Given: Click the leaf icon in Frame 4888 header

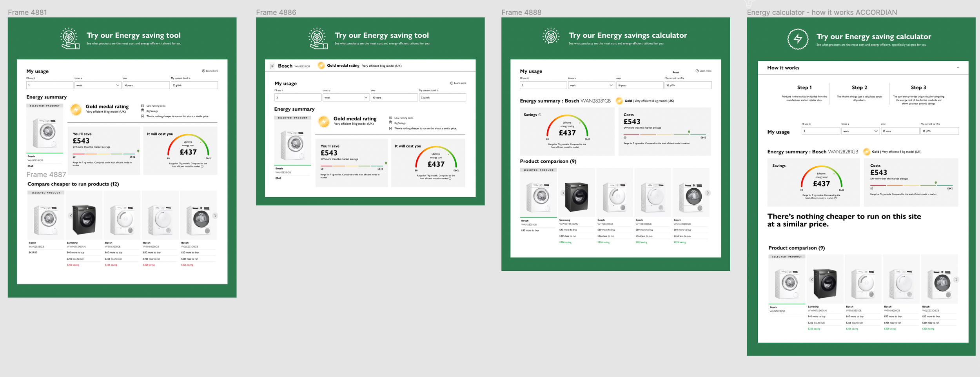Looking at the screenshot, I should tap(551, 36).
